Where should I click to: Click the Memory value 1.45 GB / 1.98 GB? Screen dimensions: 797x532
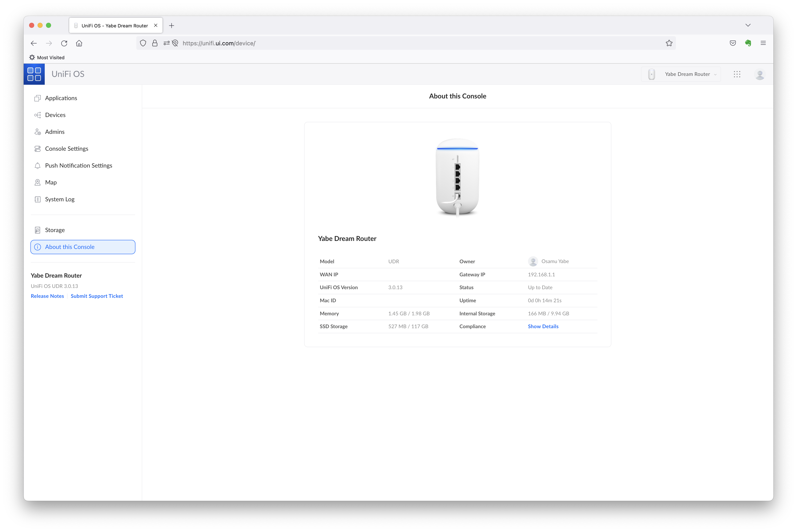coord(408,313)
